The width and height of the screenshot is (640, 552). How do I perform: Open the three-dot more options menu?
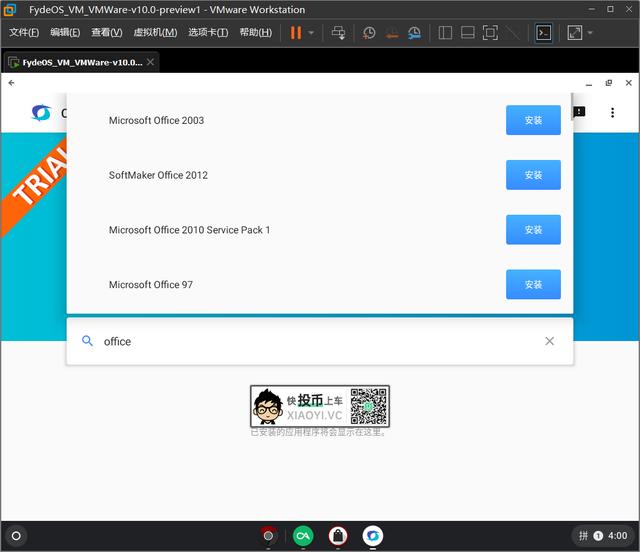point(613,113)
